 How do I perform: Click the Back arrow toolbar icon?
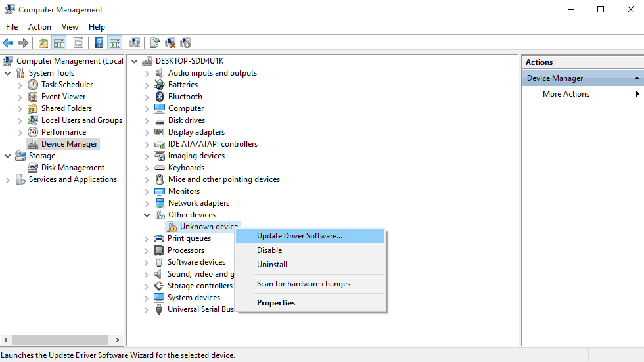click(8, 43)
